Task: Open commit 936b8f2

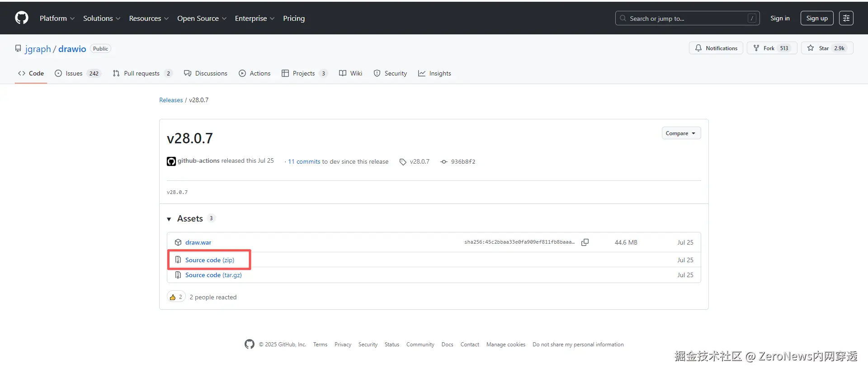Action: 463,161
